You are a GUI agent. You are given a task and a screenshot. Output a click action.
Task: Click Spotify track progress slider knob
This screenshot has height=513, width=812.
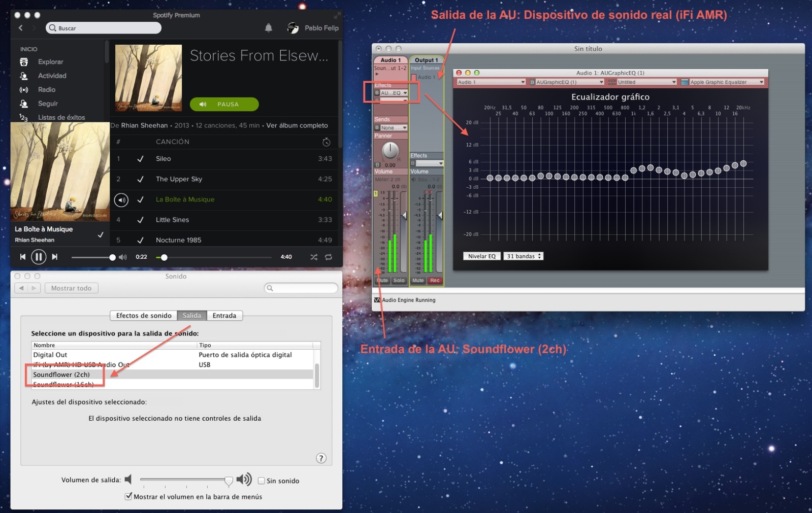click(164, 257)
